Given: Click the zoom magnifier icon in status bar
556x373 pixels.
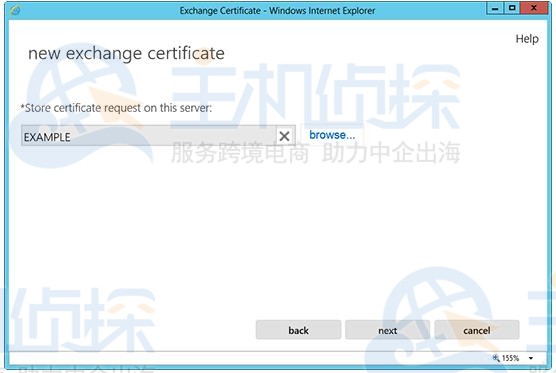Looking at the screenshot, I should (x=496, y=358).
